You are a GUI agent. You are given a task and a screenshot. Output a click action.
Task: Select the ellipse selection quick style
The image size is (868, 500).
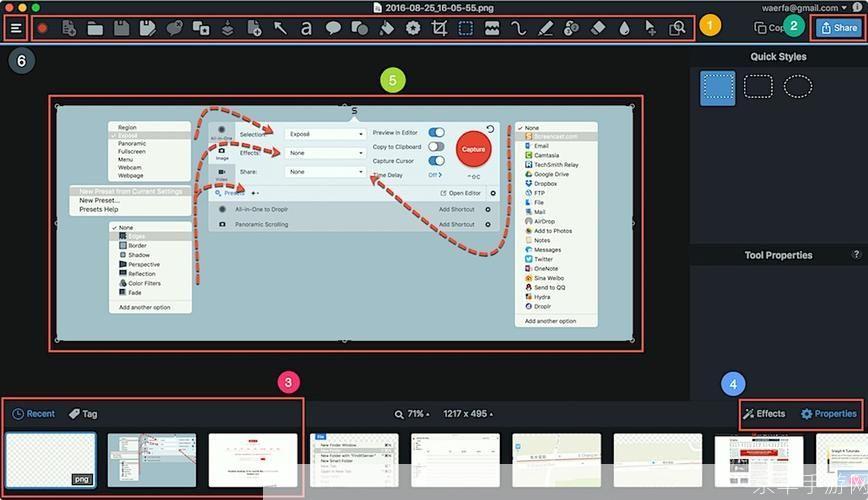pos(798,87)
